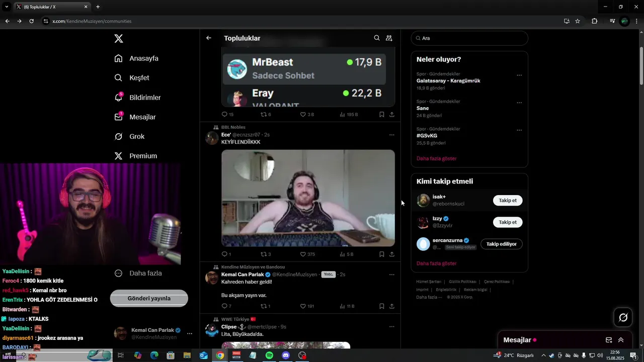The width and height of the screenshot is (644, 362).
Task: Share Ece' post
Action: coord(392,254)
